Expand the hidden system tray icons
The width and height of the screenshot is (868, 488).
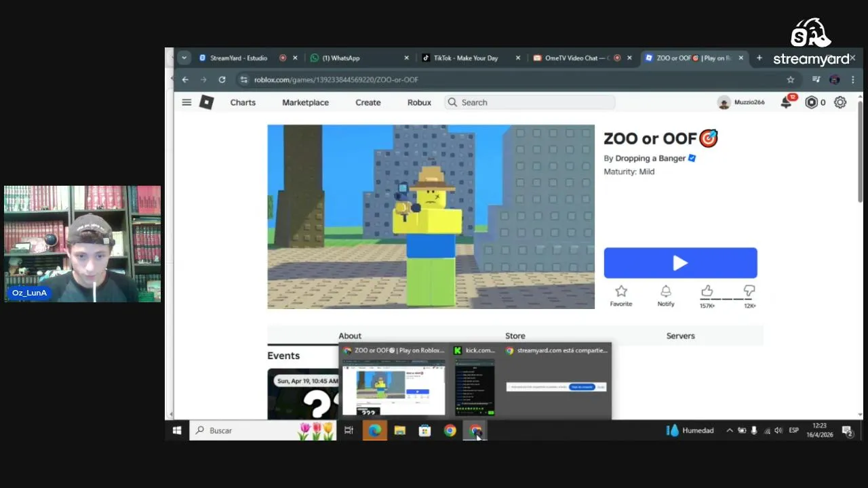coord(730,430)
